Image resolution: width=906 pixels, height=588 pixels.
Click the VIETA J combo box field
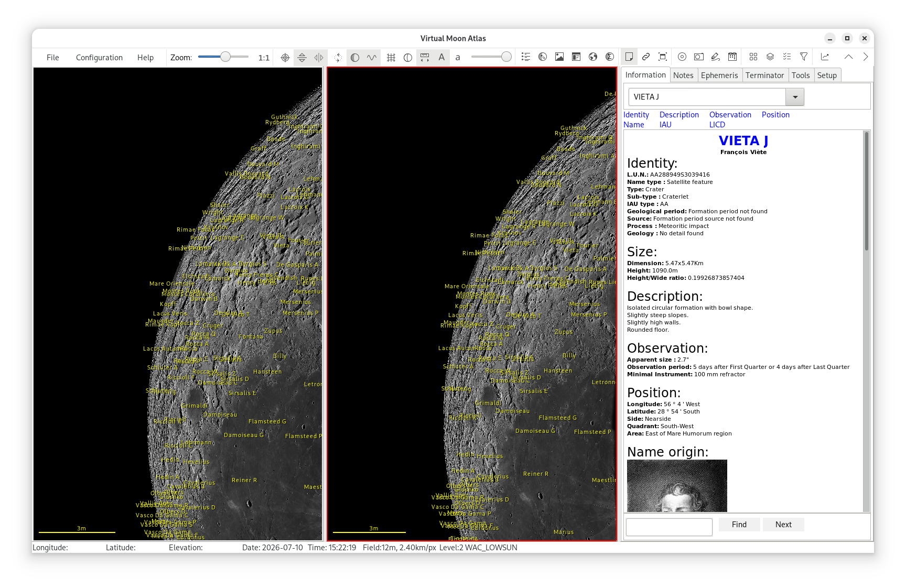707,97
